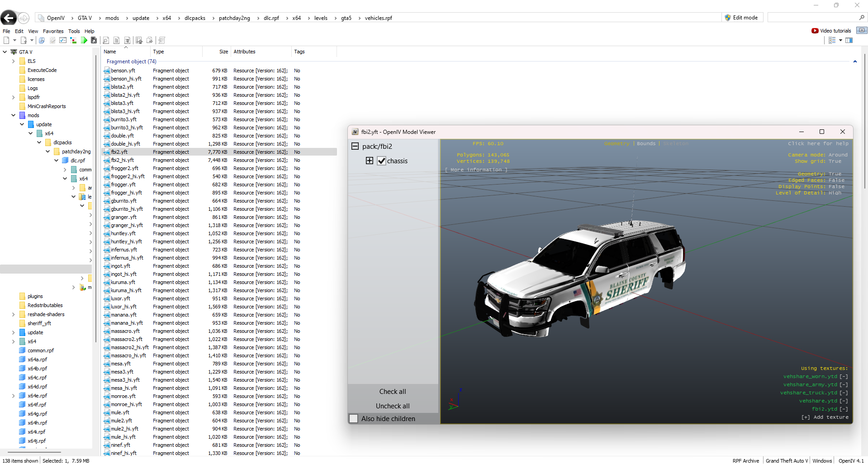Collapse the pack:/fbi2 tree node

click(x=355, y=147)
